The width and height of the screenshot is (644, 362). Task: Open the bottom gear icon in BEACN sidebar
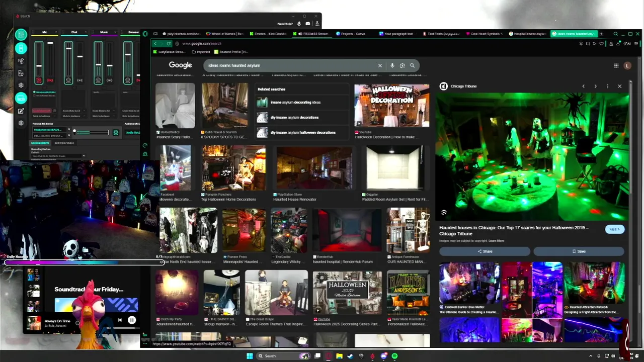pos(21,123)
